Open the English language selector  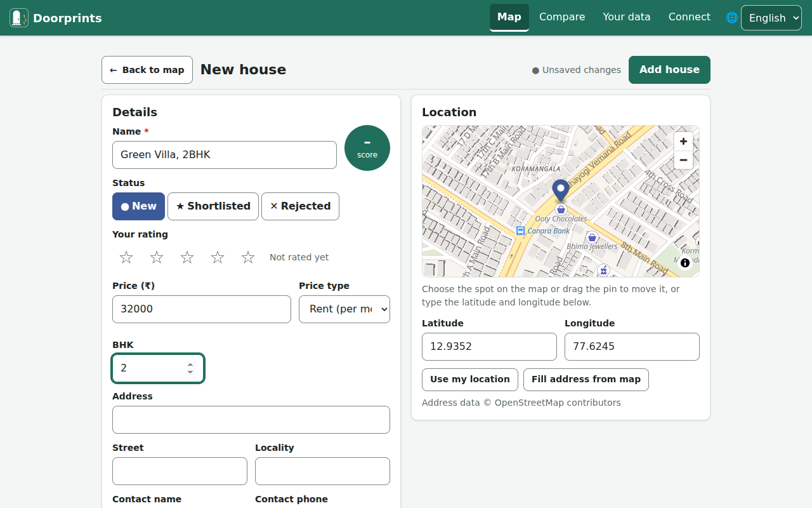click(x=771, y=18)
